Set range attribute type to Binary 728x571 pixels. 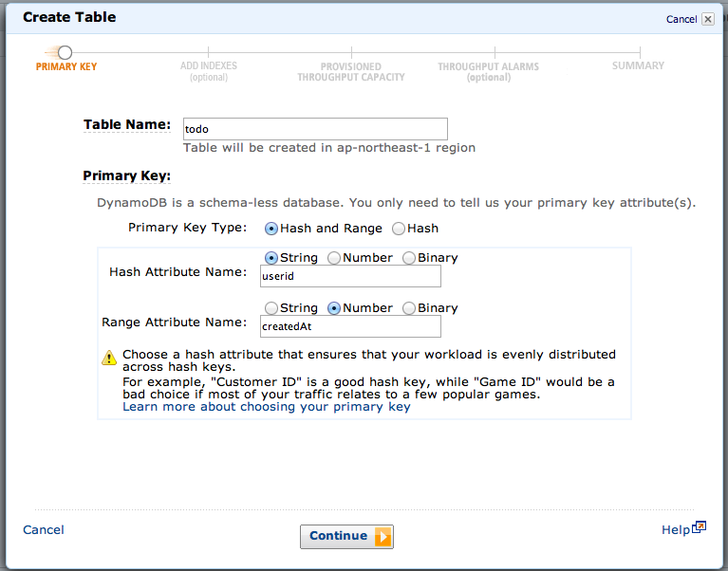409,308
